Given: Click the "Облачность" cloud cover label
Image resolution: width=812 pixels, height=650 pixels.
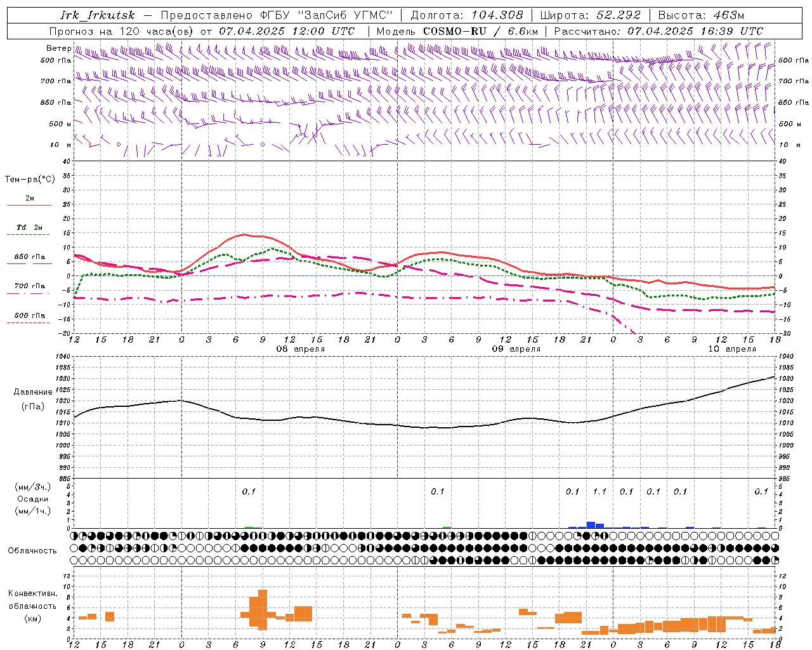Looking at the screenshot, I should (32, 551).
